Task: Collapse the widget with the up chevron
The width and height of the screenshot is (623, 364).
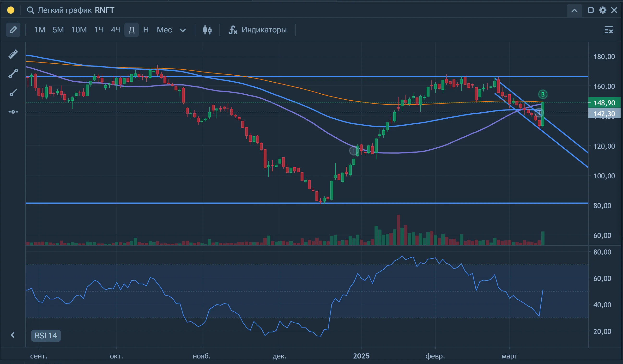Action: 574,11
